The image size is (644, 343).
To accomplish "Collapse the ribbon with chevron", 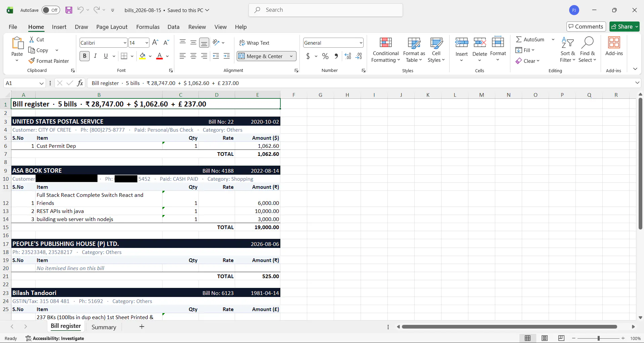I will [x=635, y=69].
